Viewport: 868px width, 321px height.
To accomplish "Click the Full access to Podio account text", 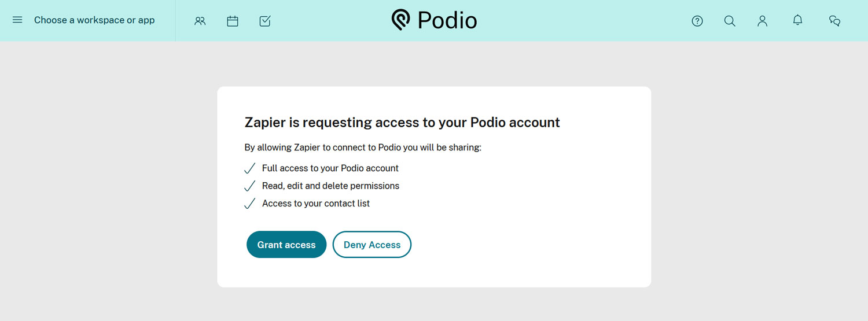I will click(x=330, y=168).
